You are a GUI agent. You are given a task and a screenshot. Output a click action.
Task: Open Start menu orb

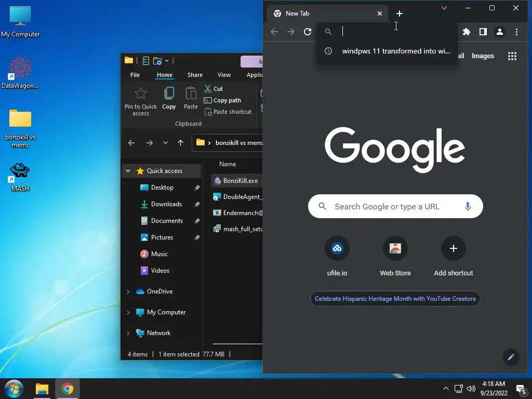[x=14, y=389]
